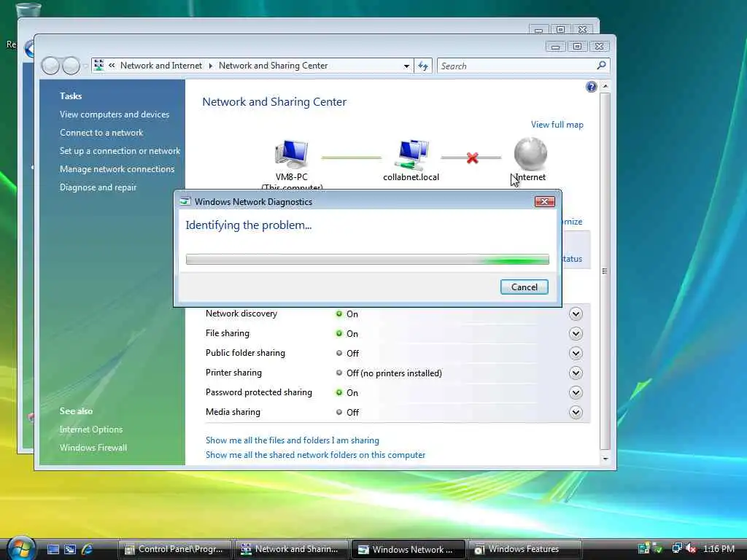Screen dimensions: 747x560
Task: Cancel the network diagnostics
Action: coord(524,287)
